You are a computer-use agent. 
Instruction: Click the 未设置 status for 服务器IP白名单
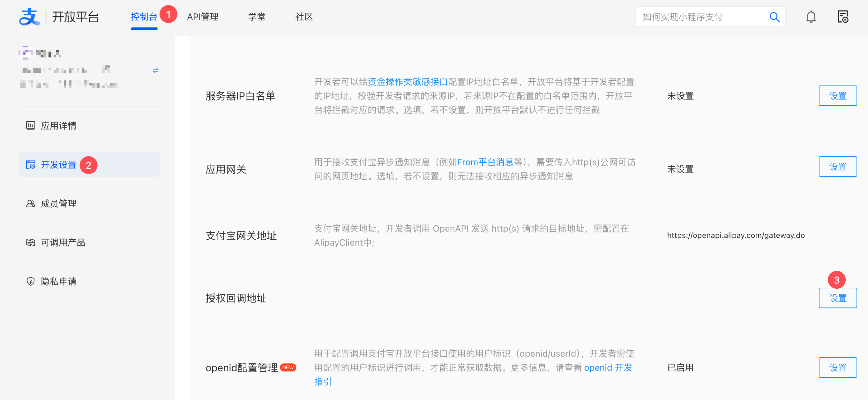680,96
